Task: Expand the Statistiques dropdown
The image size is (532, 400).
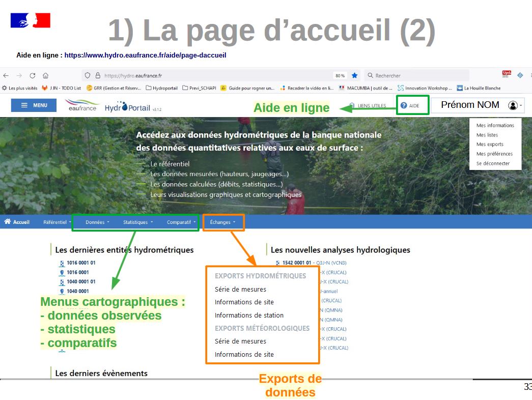Action: coord(138,222)
